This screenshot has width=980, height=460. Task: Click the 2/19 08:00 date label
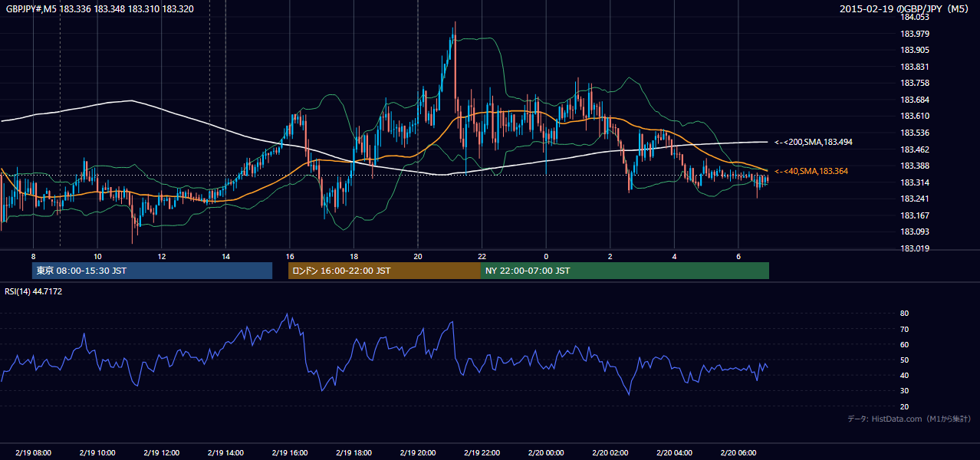coord(33,452)
